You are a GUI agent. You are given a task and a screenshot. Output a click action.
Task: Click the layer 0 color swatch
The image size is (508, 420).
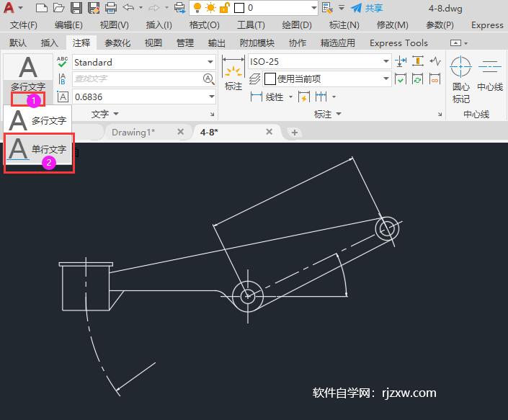click(x=239, y=8)
